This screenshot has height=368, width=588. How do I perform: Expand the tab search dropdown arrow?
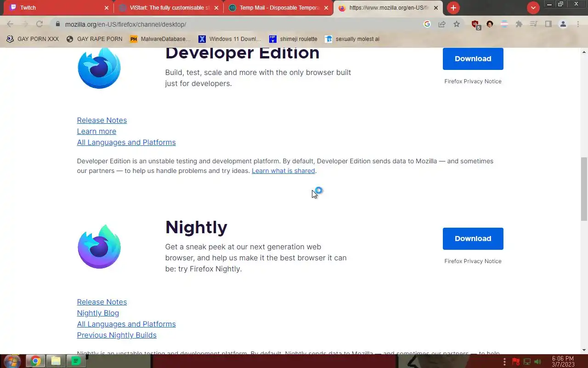point(533,8)
